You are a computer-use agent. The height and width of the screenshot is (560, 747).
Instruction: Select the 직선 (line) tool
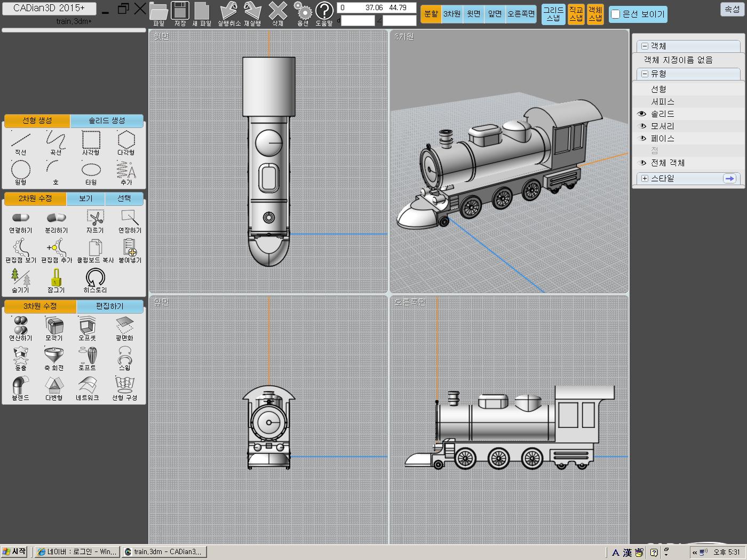[x=20, y=143]
